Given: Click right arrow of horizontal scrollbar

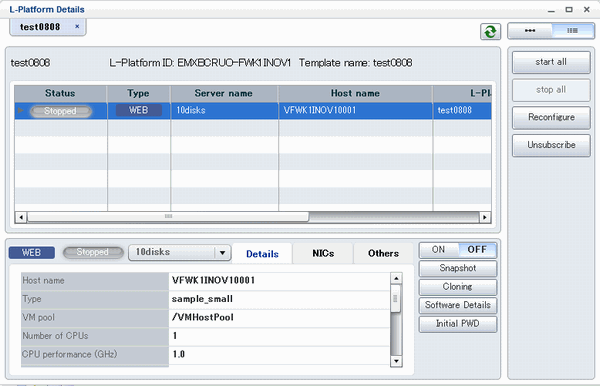Looking at the screenshot, I should 485,217.
